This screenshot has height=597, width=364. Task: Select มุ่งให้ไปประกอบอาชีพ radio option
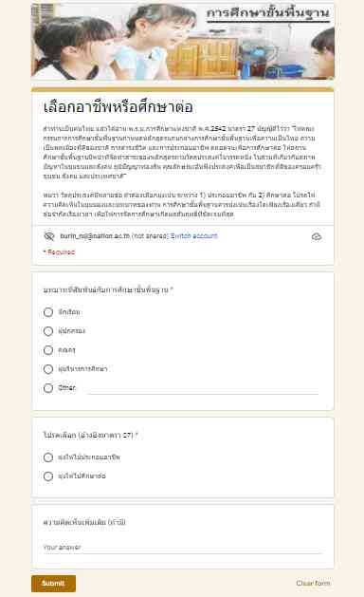point(48,457)
